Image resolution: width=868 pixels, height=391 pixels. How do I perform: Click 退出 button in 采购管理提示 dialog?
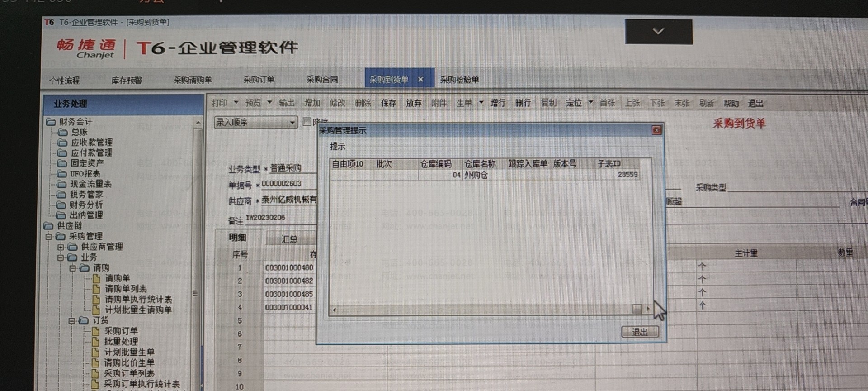[640, 332]
